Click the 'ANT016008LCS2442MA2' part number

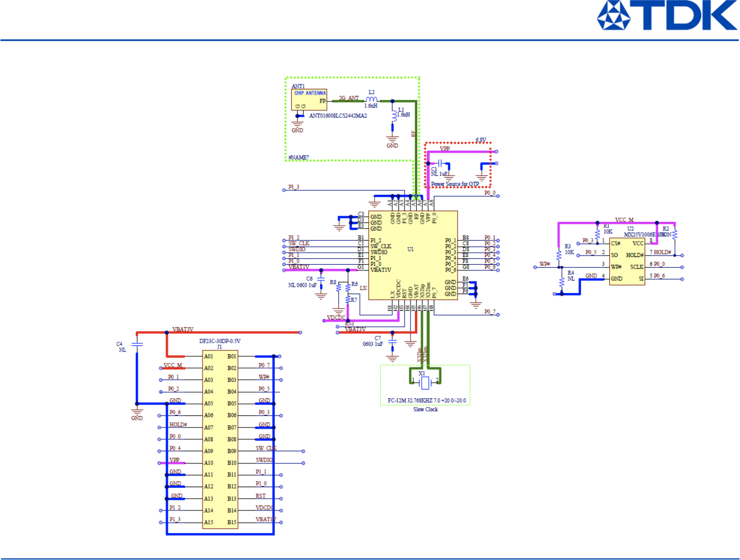click(338, 116)
